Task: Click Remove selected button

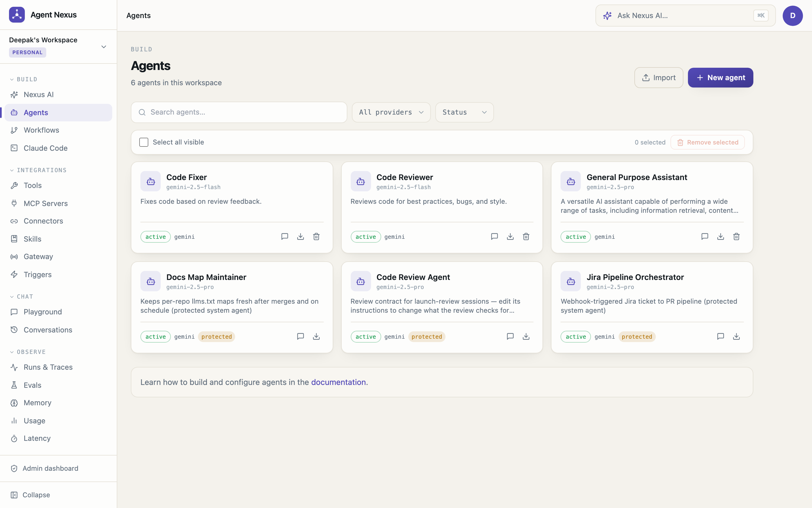Action: click(707, 143)
